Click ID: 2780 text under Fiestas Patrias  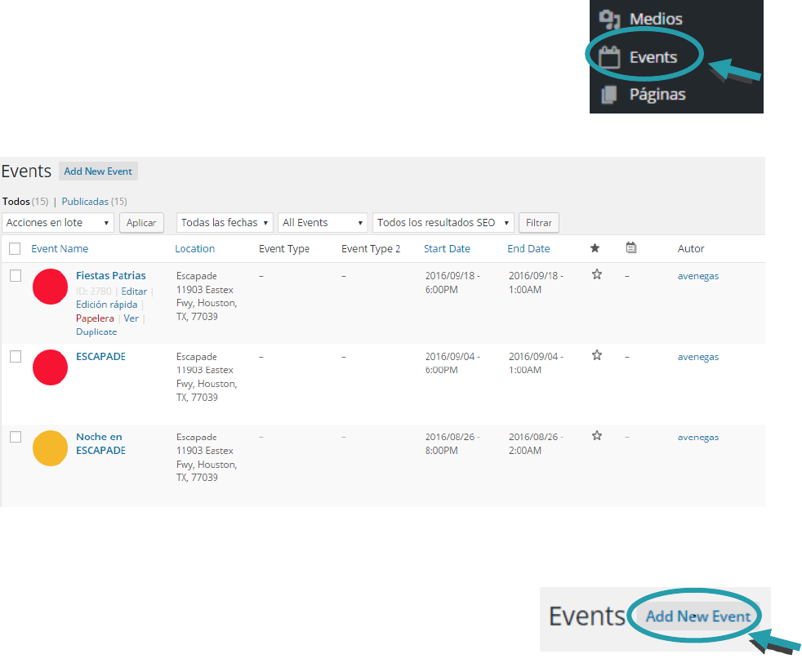tap(94, 291)
